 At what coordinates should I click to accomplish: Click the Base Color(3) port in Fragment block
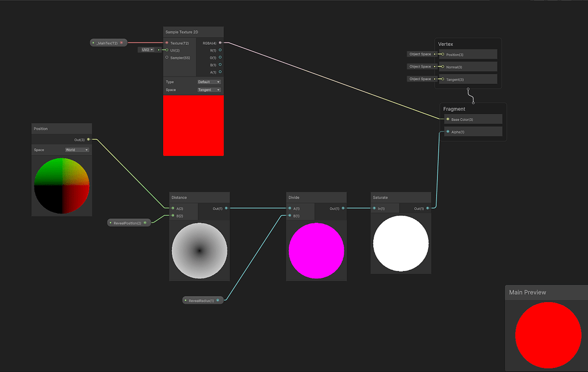pyautogui.click(x=447, y=119)
